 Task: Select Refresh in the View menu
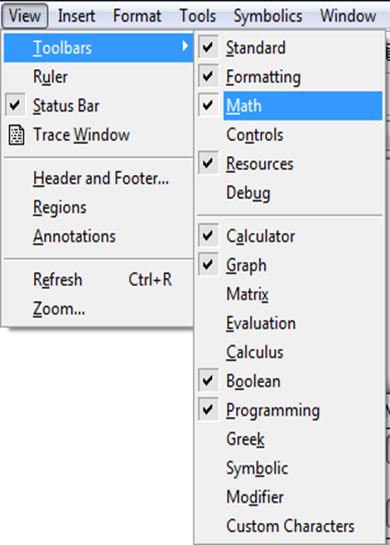(x=99, y=279)
